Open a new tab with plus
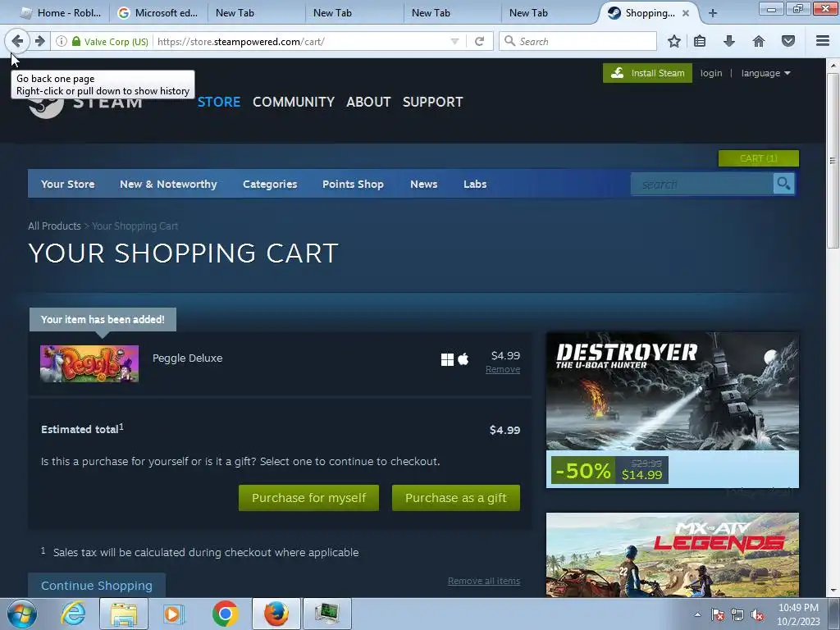840x630 pixels. (713, 13)
